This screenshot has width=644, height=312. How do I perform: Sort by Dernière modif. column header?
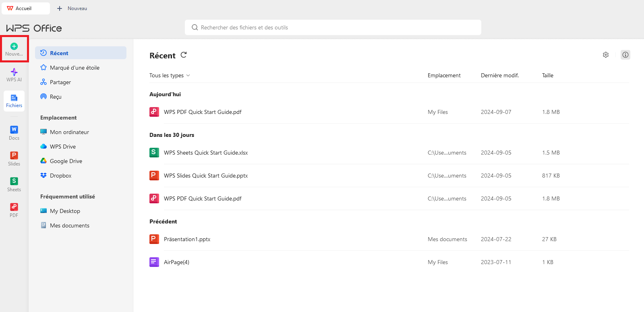click(499, 76)
